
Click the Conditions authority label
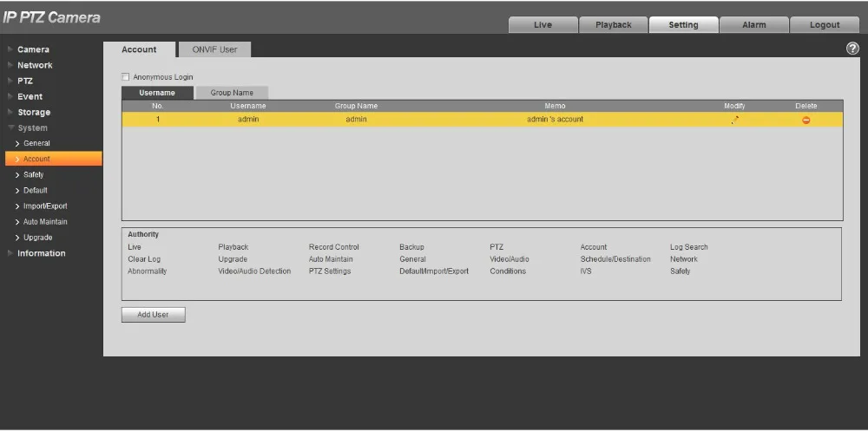pos(508,271)
